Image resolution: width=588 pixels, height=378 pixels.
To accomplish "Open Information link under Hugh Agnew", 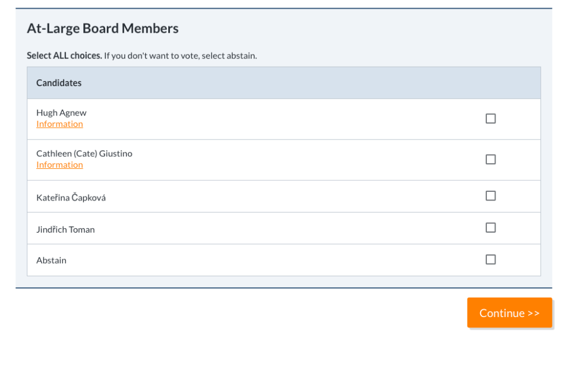I will [x=59, y=124].
